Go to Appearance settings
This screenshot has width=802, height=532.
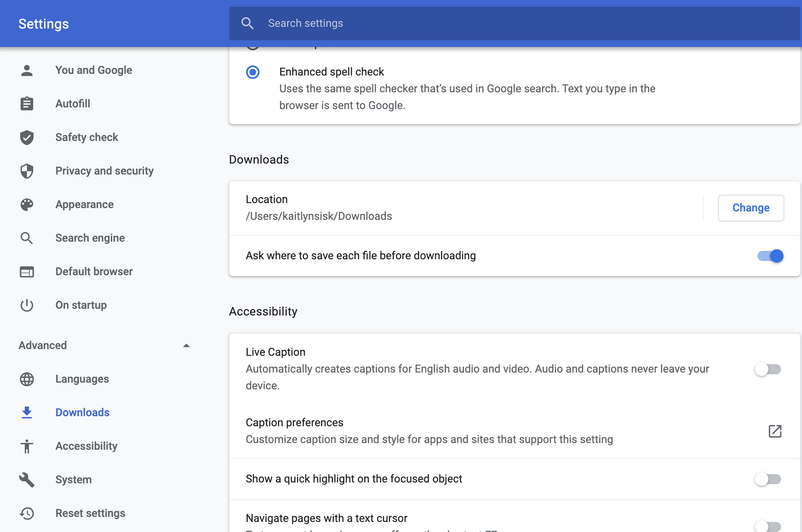[84, 204]
